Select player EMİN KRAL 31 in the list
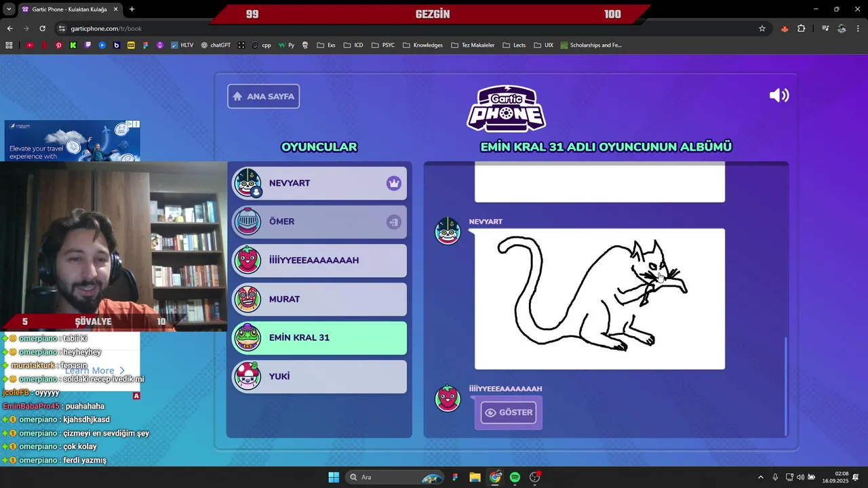This screenshot has width=868, height=488. (x=319, y=338)
